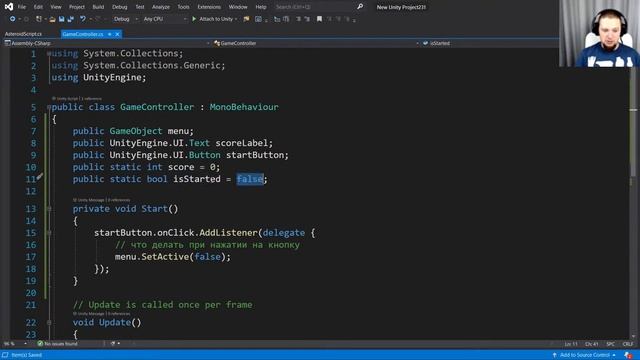Click the Comment out selected lines icon
This screenshot has width=640, height=360.
[298, 19]
